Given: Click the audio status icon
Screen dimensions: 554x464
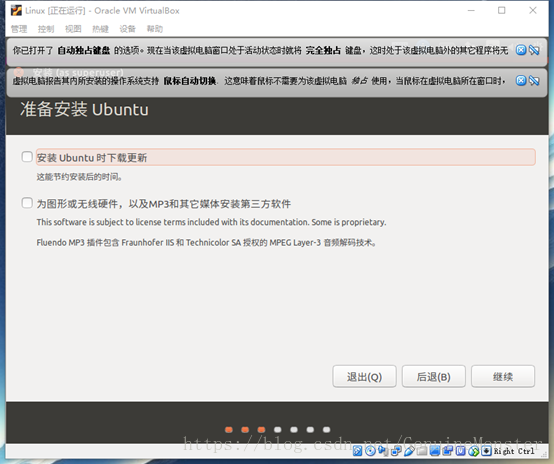Looking at the screenshot, I should tap(383, 451).
